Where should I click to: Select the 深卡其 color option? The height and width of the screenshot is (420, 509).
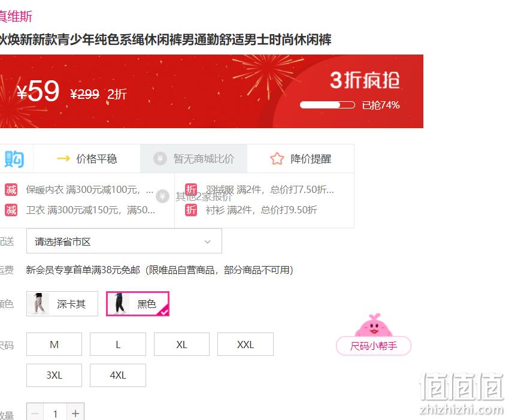[x=62, y=304]
